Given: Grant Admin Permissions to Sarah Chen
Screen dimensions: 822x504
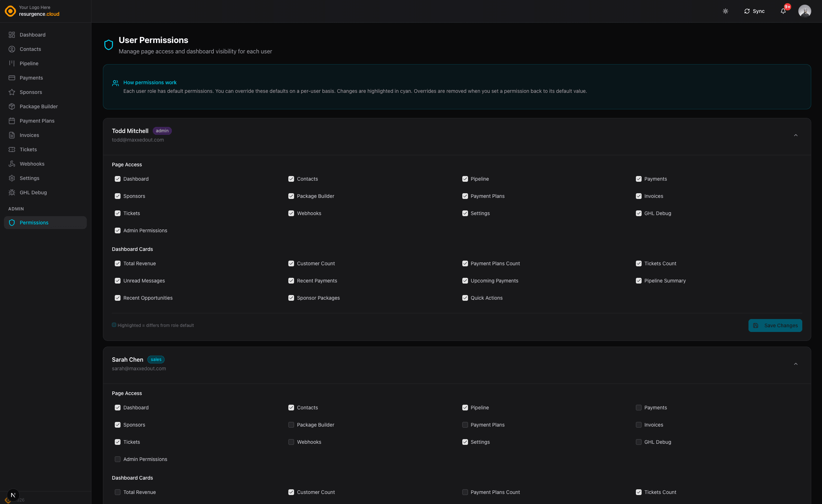Looking at the screenshot, I should pyautogui.click(x=118, y=459).
